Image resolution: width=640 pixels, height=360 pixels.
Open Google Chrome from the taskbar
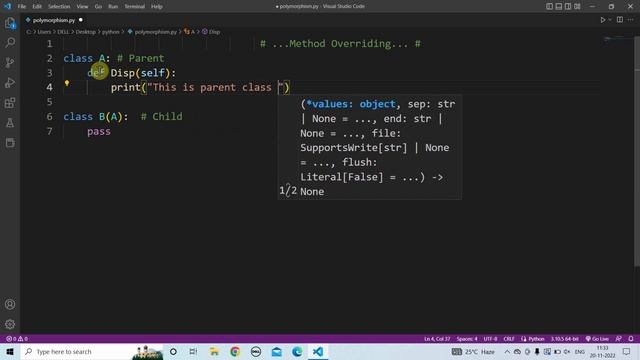coord(235,351)
